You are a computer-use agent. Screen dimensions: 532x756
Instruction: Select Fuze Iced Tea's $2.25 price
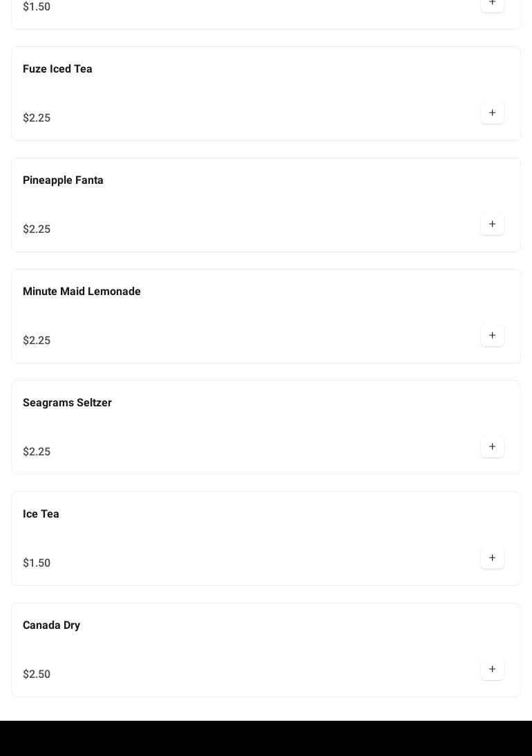pyautogui.click(x=37, y=118)
